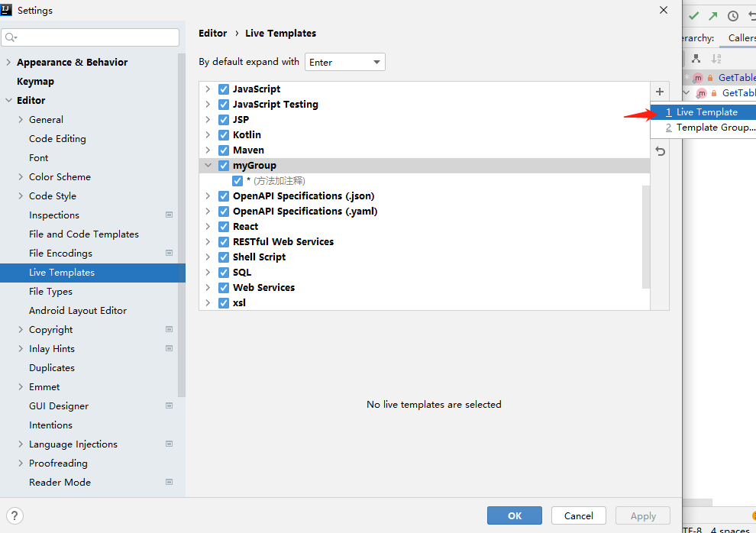Disable the SQL group checkbox
The width and height of the screenshot is (756, 533).
223,273
